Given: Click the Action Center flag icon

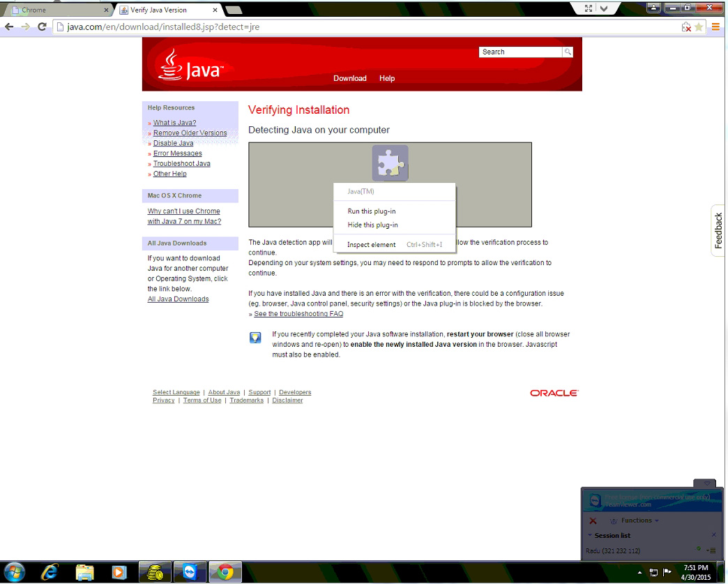Looking at the screenshot, I should pos(667,572).
